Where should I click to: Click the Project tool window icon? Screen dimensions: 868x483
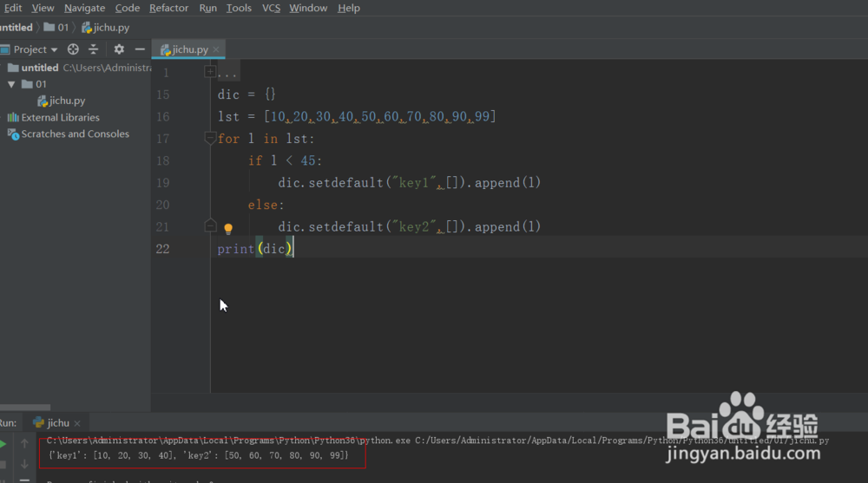(x=5, y=49)
